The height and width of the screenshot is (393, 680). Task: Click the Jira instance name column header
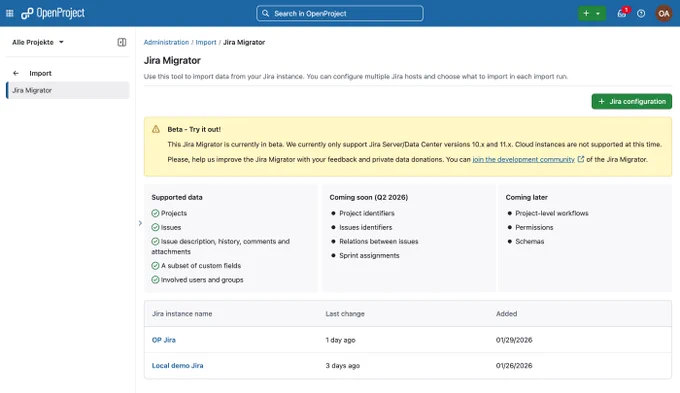pos(182,314)
